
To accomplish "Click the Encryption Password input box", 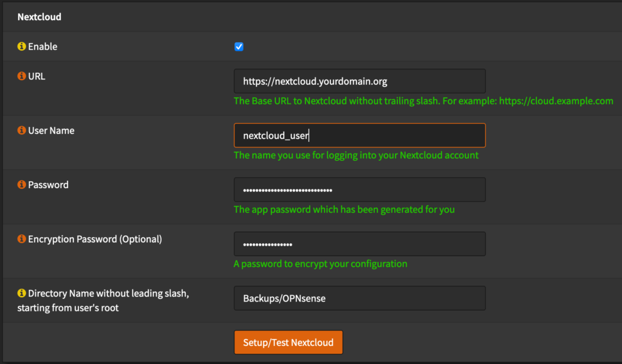I will 359,244.
